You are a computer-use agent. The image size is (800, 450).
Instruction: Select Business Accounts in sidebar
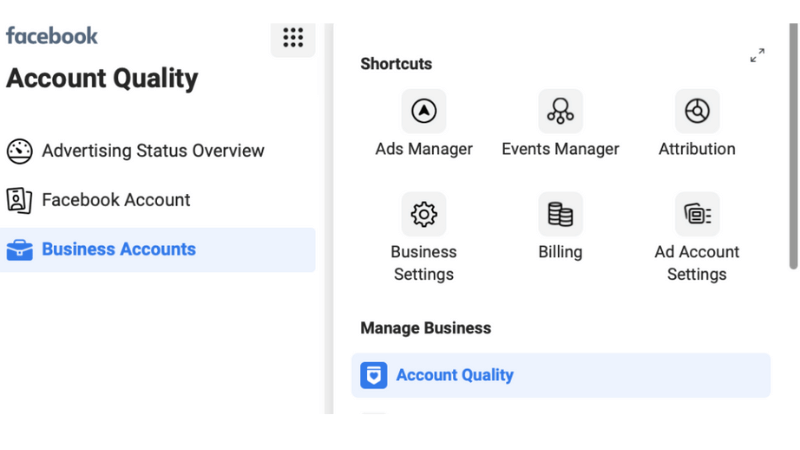[157, 250]
